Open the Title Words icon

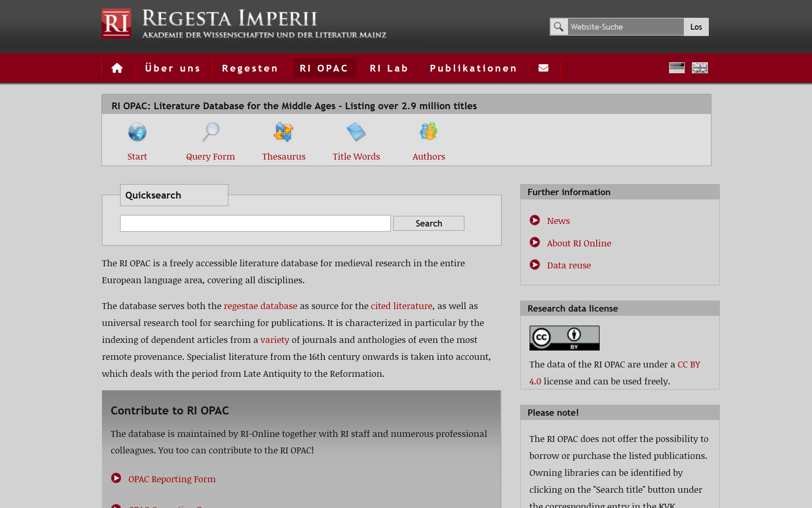click(356, 132)
